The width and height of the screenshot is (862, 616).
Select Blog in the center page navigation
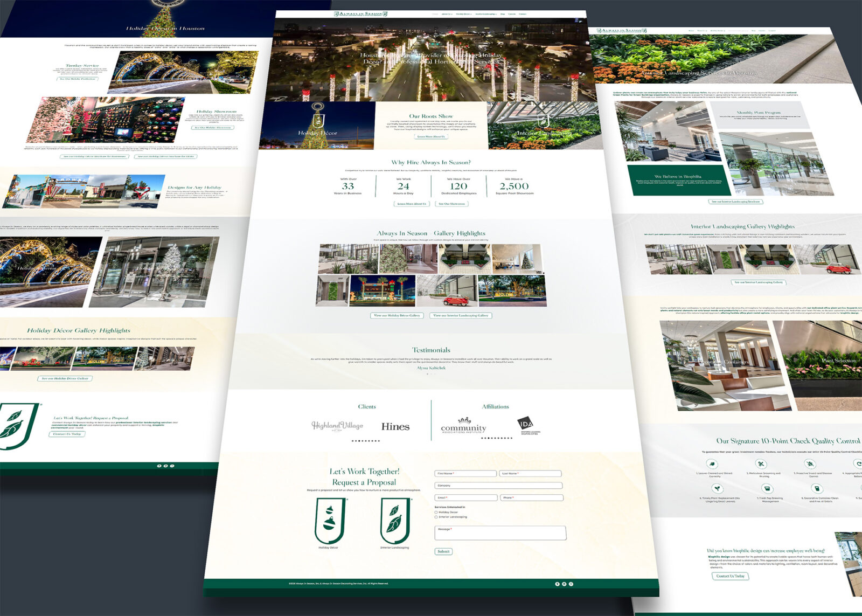pos(503,14)
